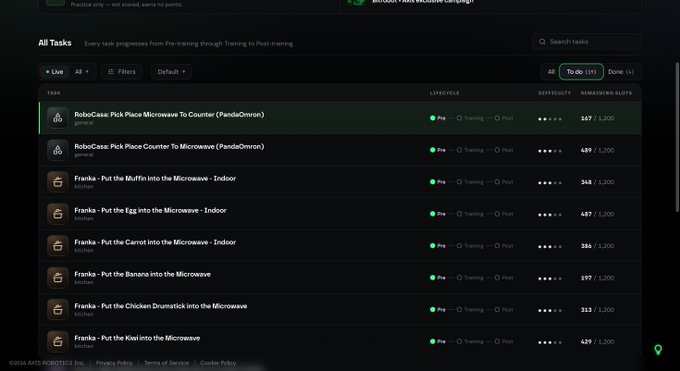Click the Post stage in Carrot row
Viewport: 680px width, 371px height.
(x=503, y=246)
